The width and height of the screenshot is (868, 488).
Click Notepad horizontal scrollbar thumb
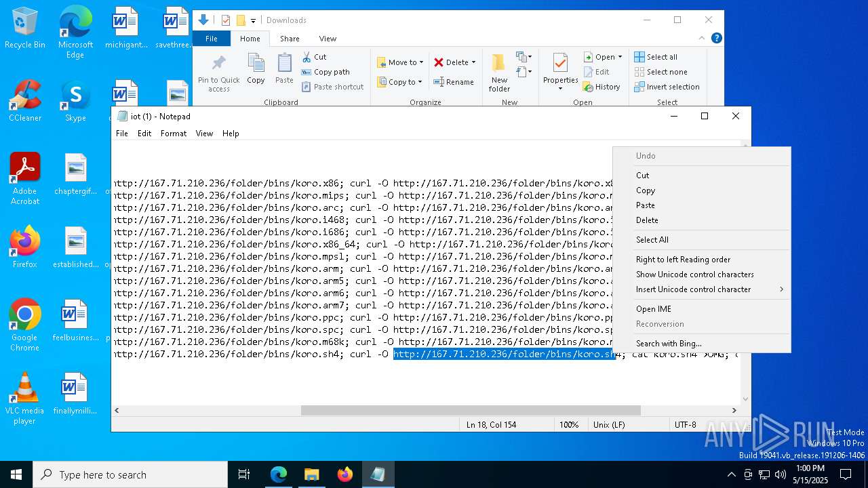point(471,410)
